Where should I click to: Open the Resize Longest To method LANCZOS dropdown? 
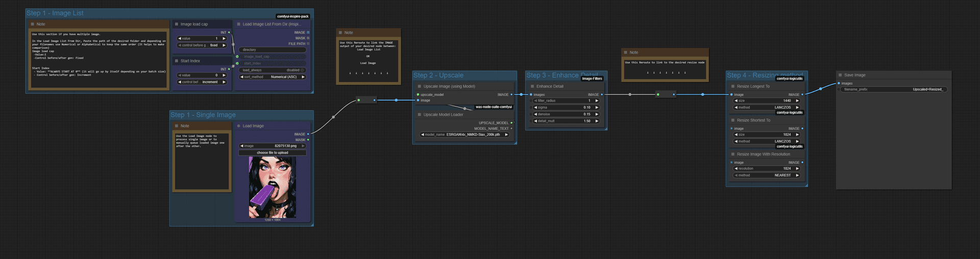(x=767, y=107)
